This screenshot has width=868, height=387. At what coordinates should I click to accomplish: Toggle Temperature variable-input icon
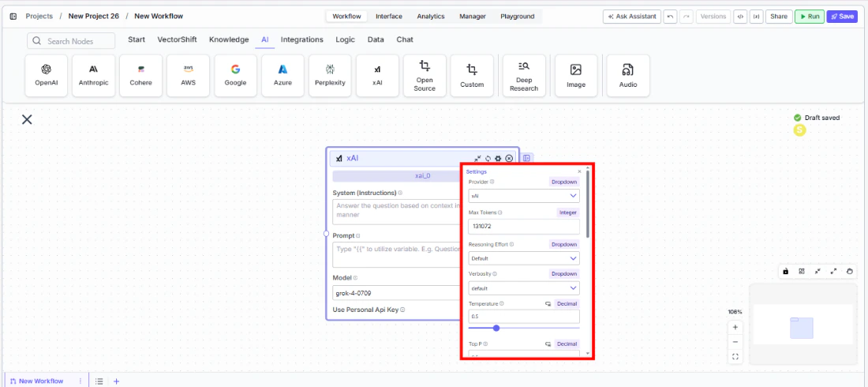tap(548, 304)
